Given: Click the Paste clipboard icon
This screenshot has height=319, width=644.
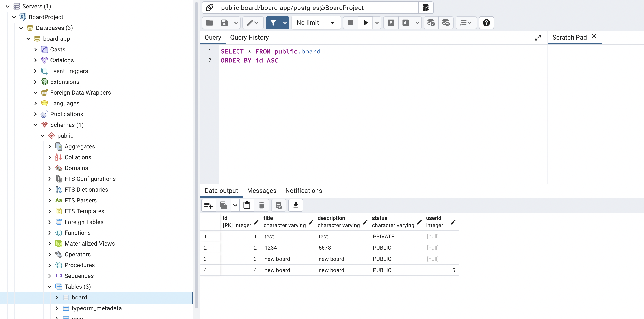Looking at the screenshot, I should point(247,205).
